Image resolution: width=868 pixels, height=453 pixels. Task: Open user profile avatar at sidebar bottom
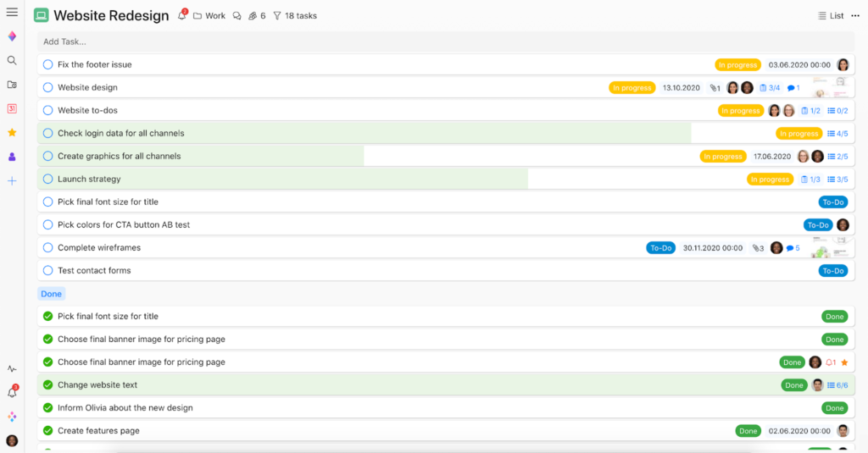12,441
